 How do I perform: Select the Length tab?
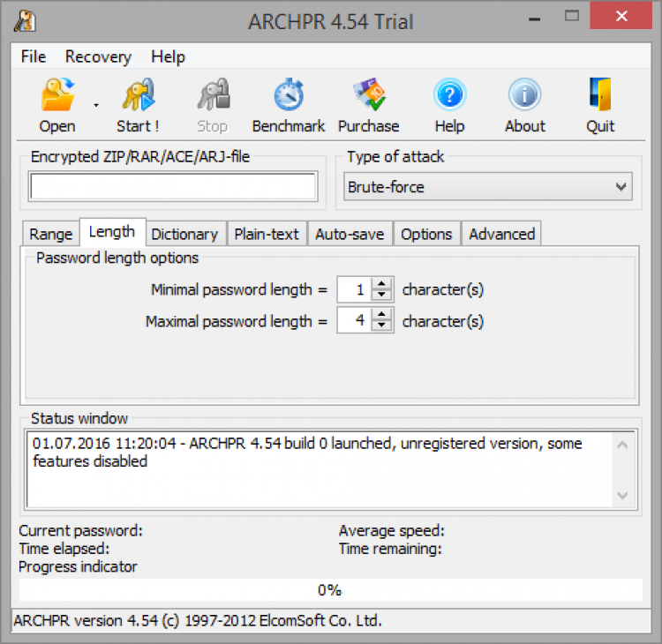(x=112, y=232)
